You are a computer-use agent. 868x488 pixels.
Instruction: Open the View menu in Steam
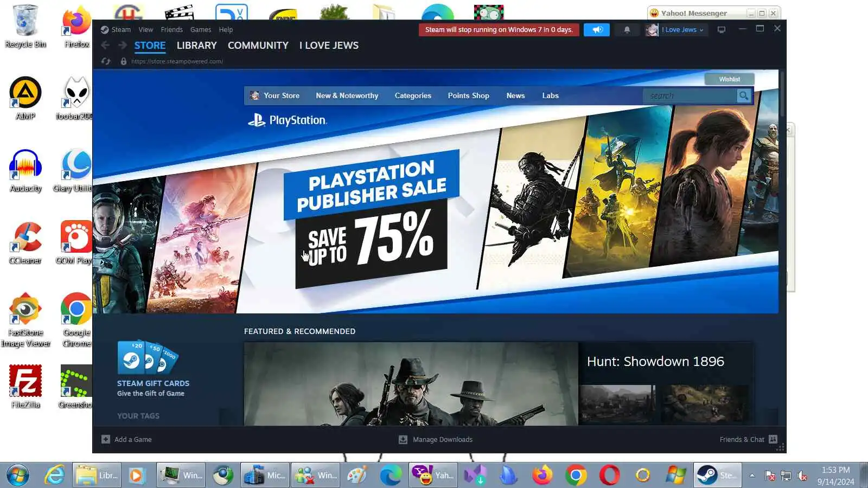145,30
